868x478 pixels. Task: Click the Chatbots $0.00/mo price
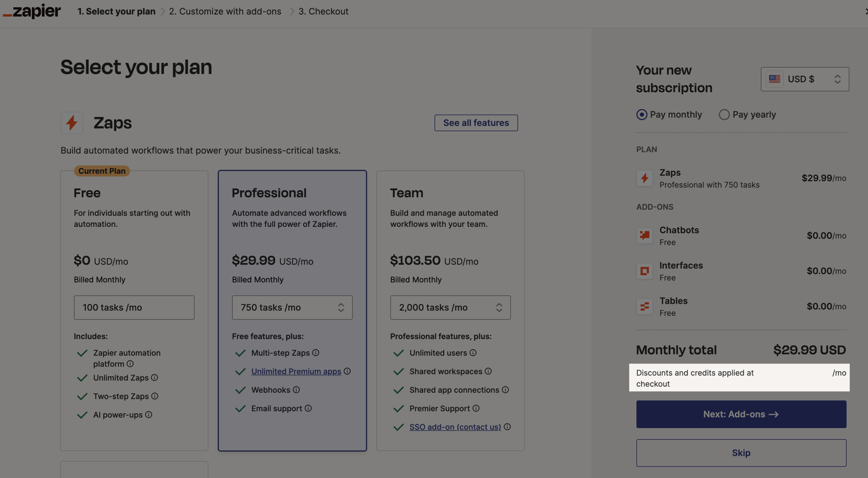pos(827,236)
